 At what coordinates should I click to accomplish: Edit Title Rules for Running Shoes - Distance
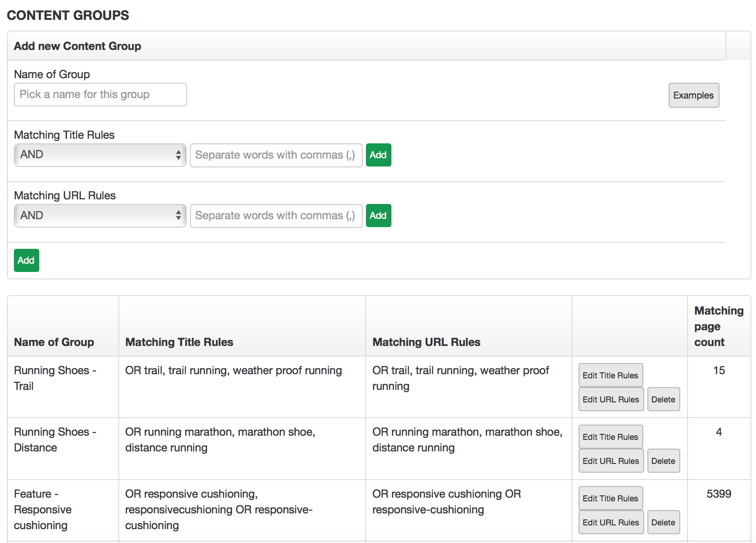(610, 437)
